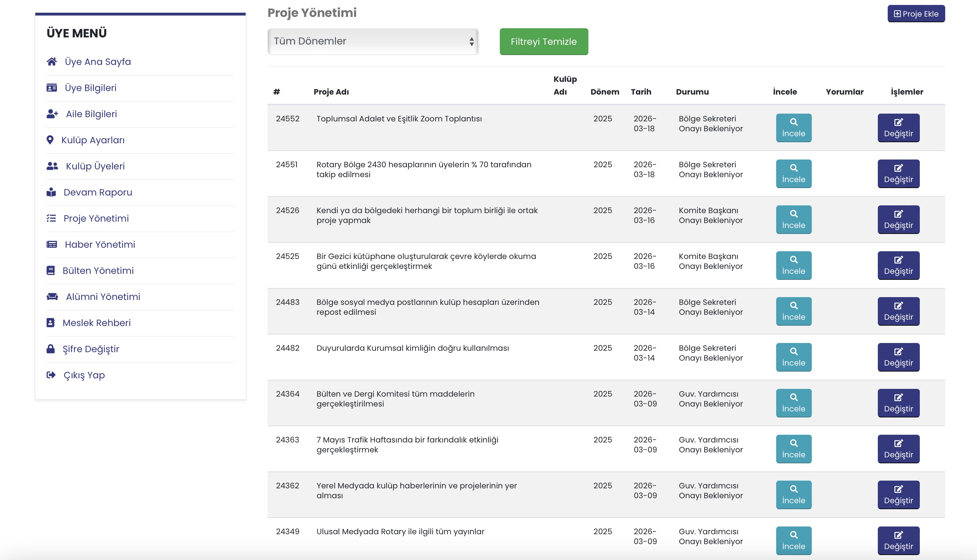Click the Filtreyi Temizle green button
This screenshot has width=977, height=560.
coord(544,42)
